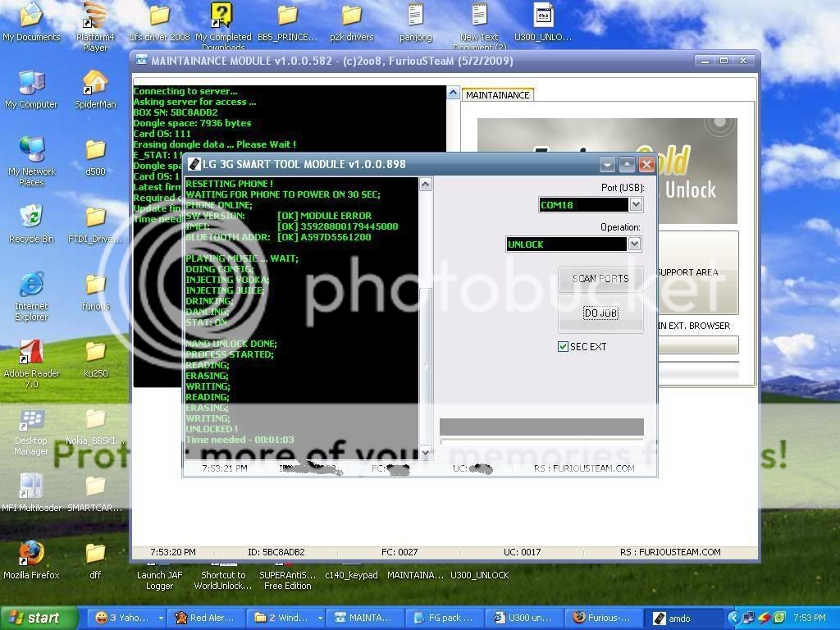Launch SpiderMan shortcut
This screenshot has width=840, height=630.
point(95,89)
